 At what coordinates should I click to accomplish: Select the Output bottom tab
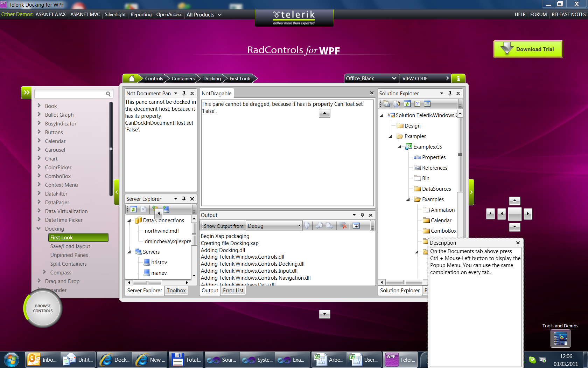click(210, 290)
